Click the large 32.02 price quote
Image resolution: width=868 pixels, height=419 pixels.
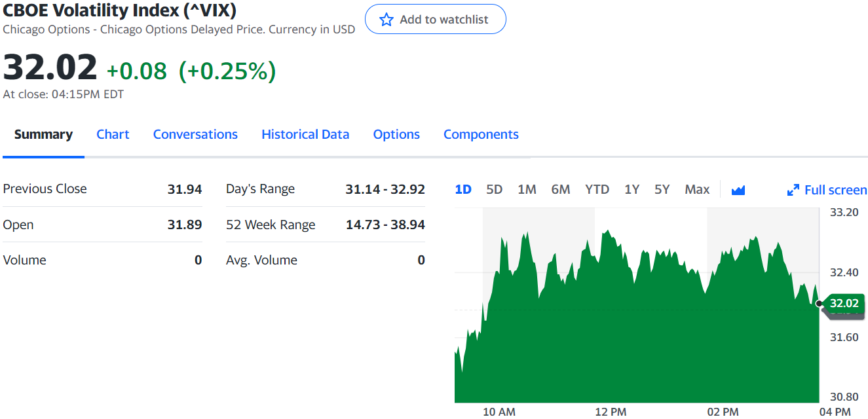(x=50, y=67)
